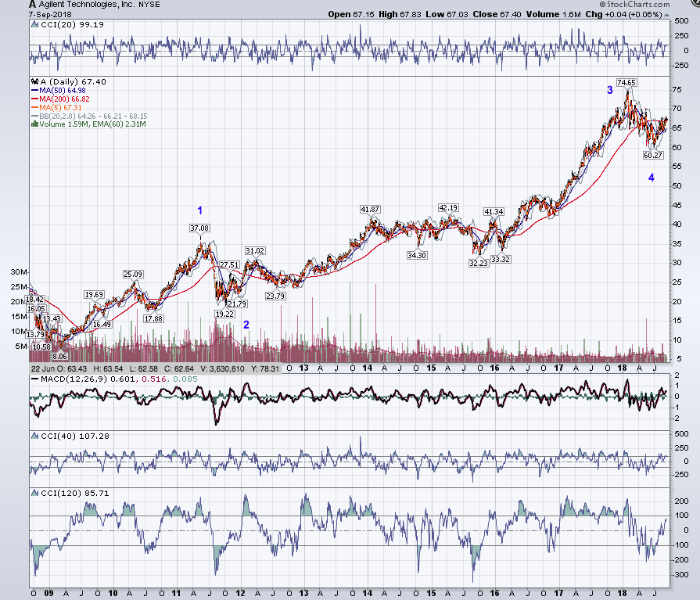This screenshot has width=700, height=600.
Task: Click the 41.87 high price label
Action: (x=370, y=210)
